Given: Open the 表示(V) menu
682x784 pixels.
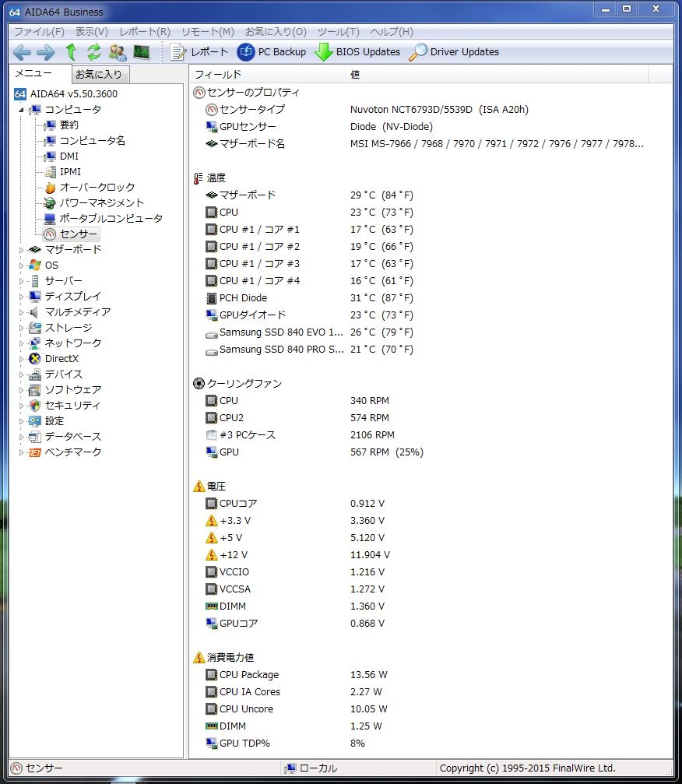Looking at the screenshot, I should (x=92, y=32).
